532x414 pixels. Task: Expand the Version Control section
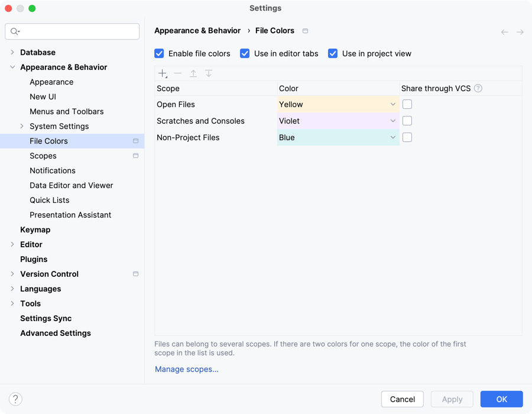(13, 274)
